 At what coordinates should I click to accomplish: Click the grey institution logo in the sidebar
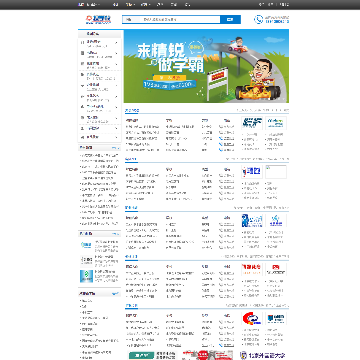(x=86, y=260)
